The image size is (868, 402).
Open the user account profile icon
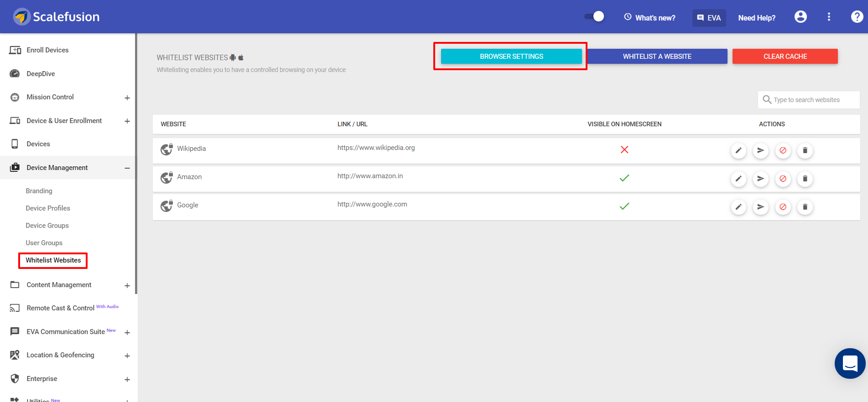pos(800,17)
